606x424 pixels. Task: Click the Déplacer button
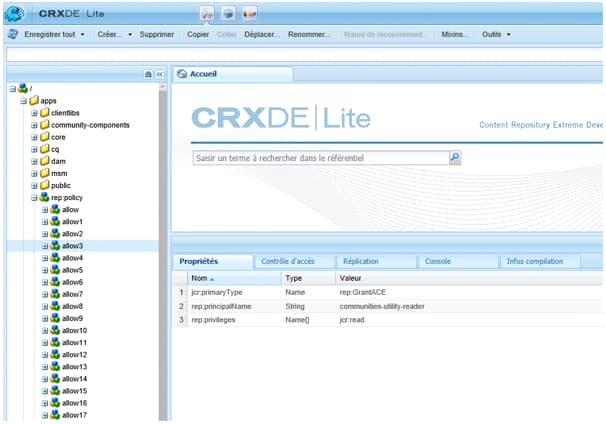tap(262, 34)
